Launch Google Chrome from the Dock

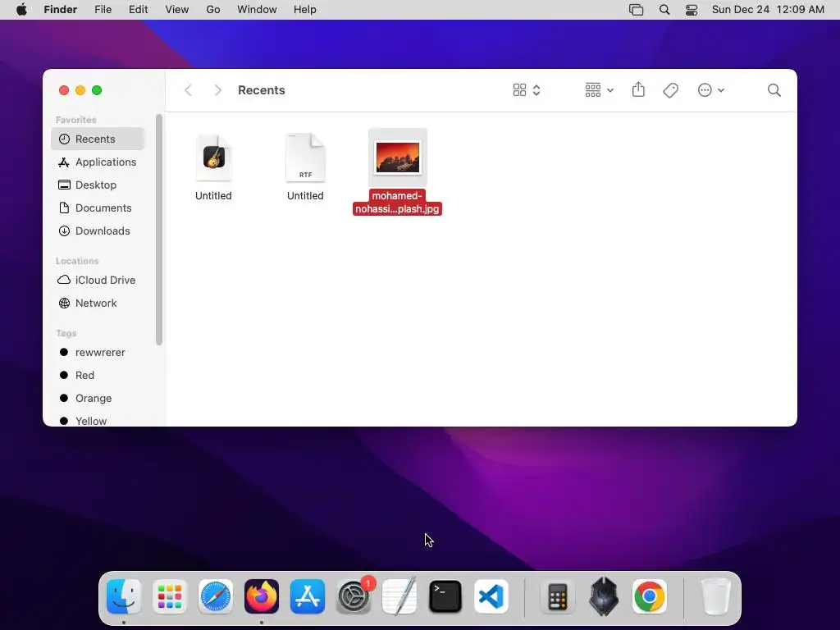(x=650, y=596)
